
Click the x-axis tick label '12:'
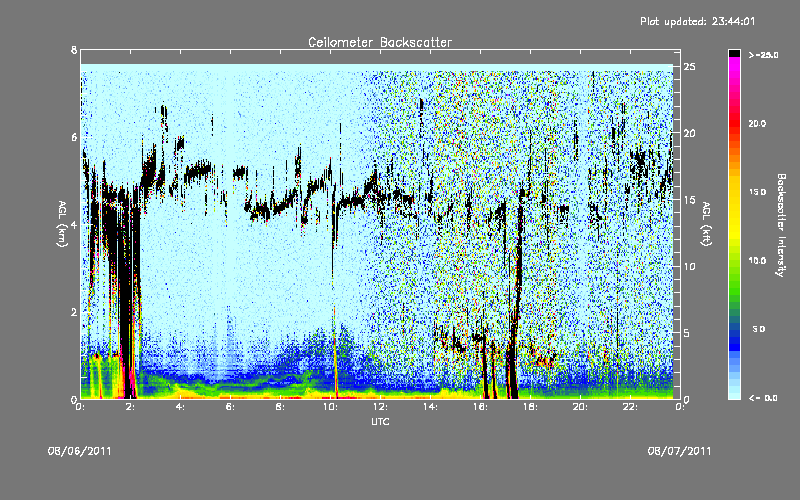(x=381, y=407)
